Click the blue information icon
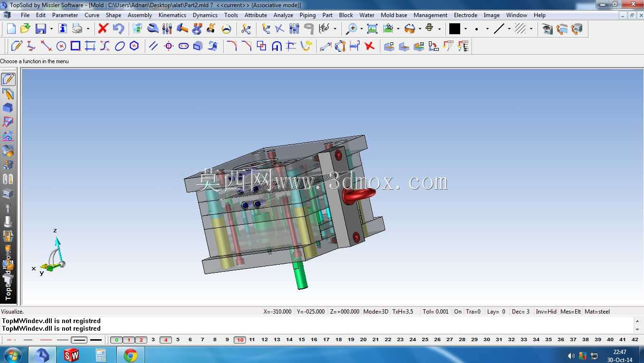644x363 pixels. point(63,29)
